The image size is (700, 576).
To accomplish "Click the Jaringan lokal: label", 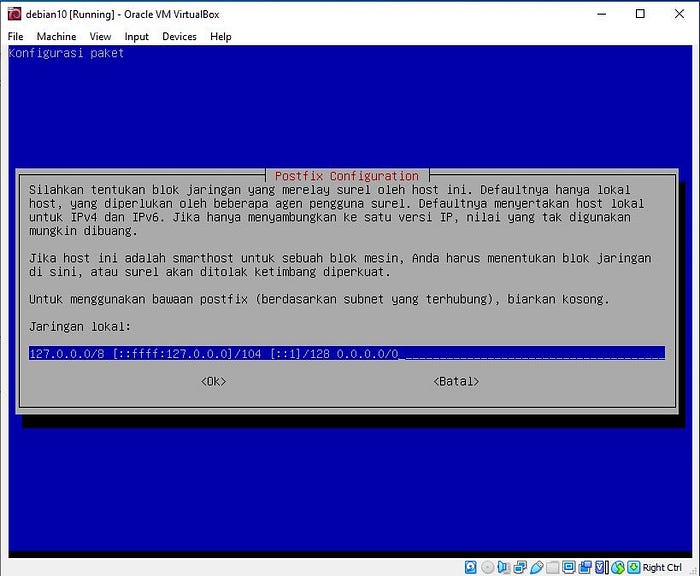I will click(80, 327).
